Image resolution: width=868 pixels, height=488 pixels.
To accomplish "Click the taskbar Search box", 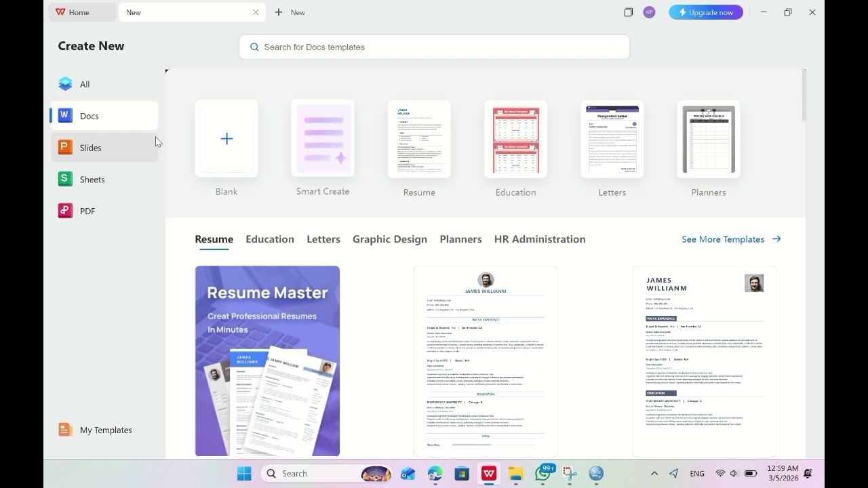I will (327, 473).
